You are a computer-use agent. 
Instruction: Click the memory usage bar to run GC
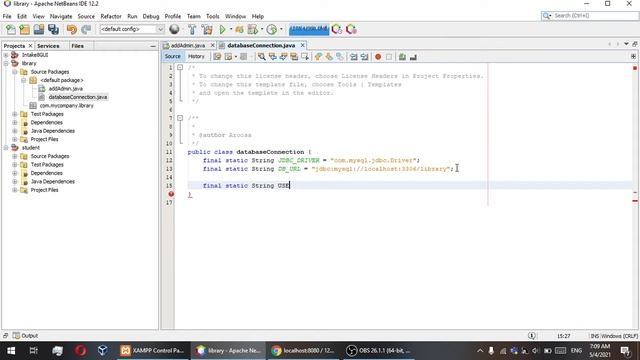click(309, 29)
